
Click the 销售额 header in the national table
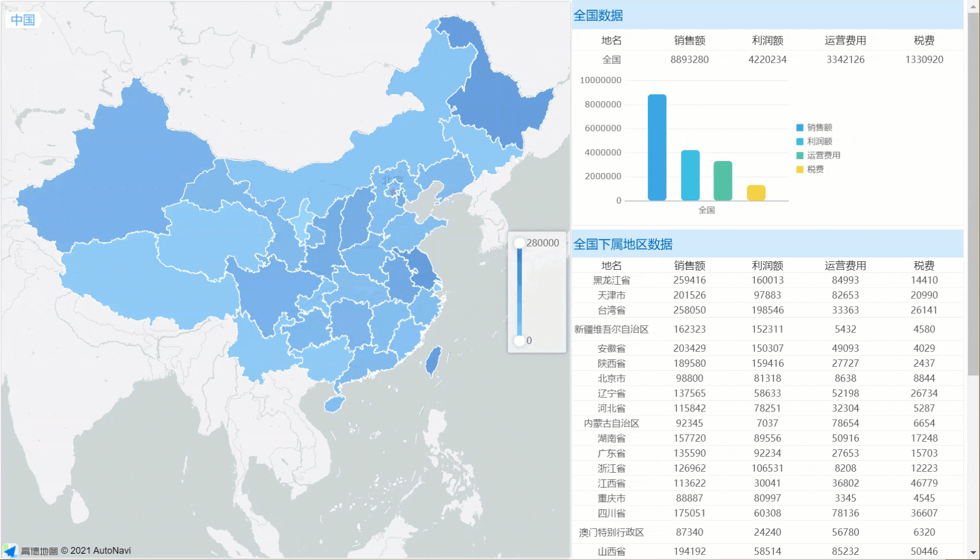[x=689, y=41]
